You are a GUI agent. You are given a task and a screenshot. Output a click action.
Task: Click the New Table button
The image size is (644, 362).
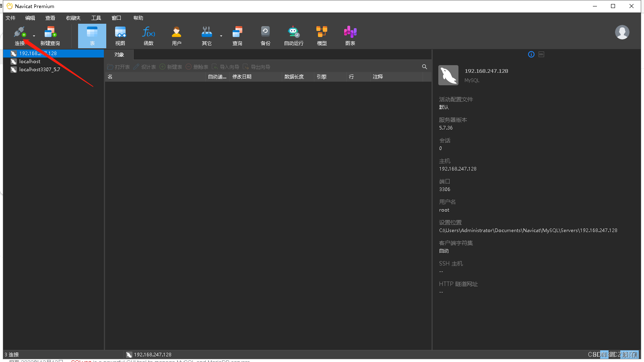[171, 67]
